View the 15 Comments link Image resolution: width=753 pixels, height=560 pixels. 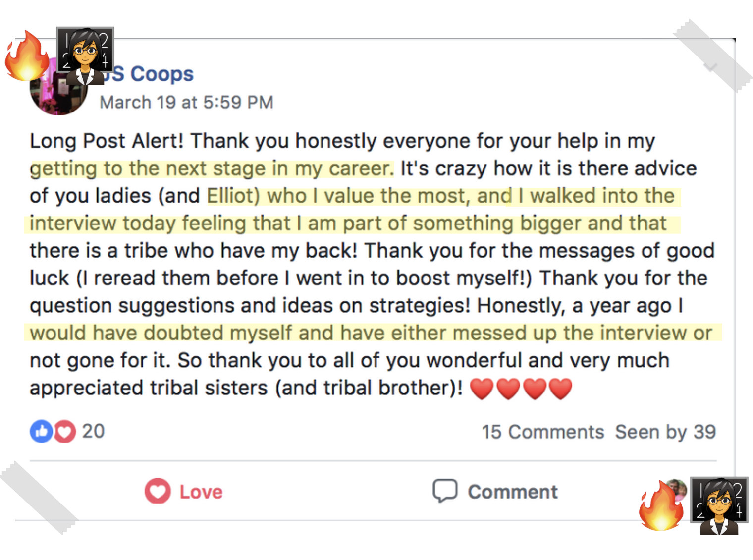[542, 432]
